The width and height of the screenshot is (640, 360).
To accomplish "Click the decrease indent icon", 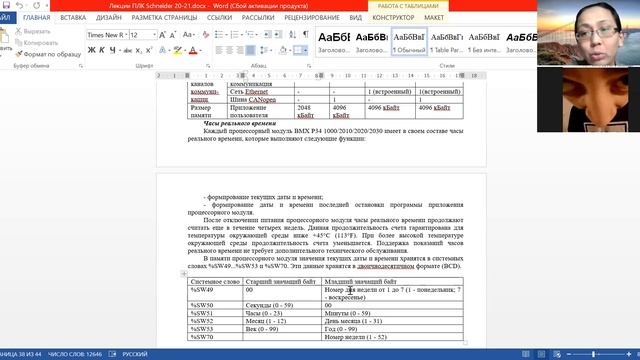I will click(x=267, y=35).
